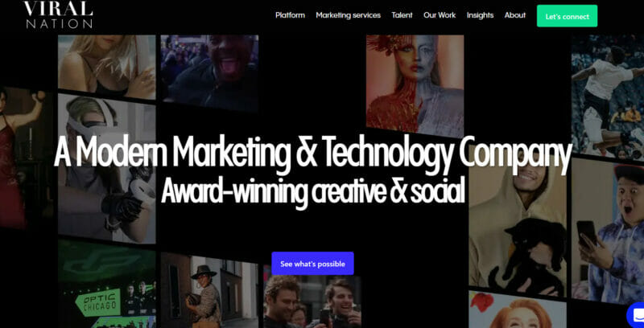The height and width of the screenshot is (328, 644).
Task: Select the person in hat thumbnail
Action: tap(209, 291)
